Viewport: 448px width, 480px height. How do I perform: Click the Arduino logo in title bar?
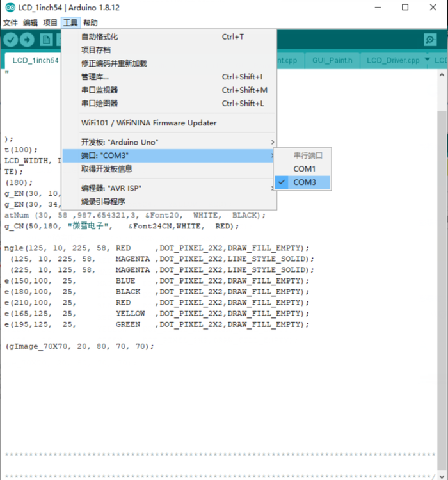[x=10, y=7]
